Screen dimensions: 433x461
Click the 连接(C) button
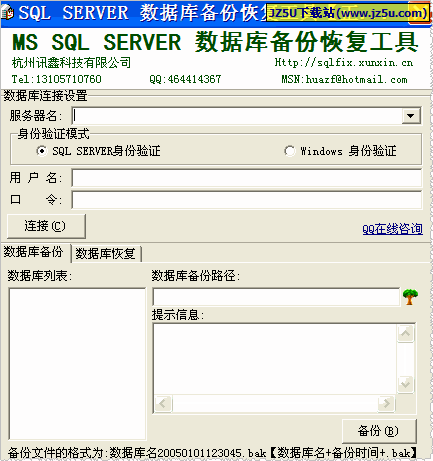point(46,226)
